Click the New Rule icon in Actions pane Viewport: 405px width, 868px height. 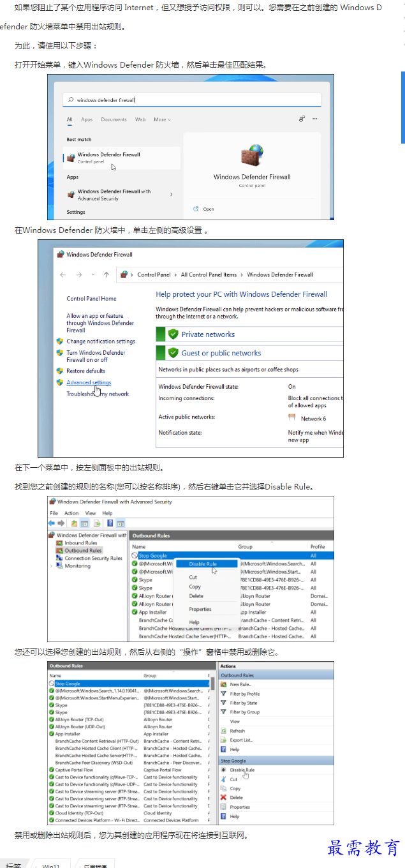tap(223, 684)
